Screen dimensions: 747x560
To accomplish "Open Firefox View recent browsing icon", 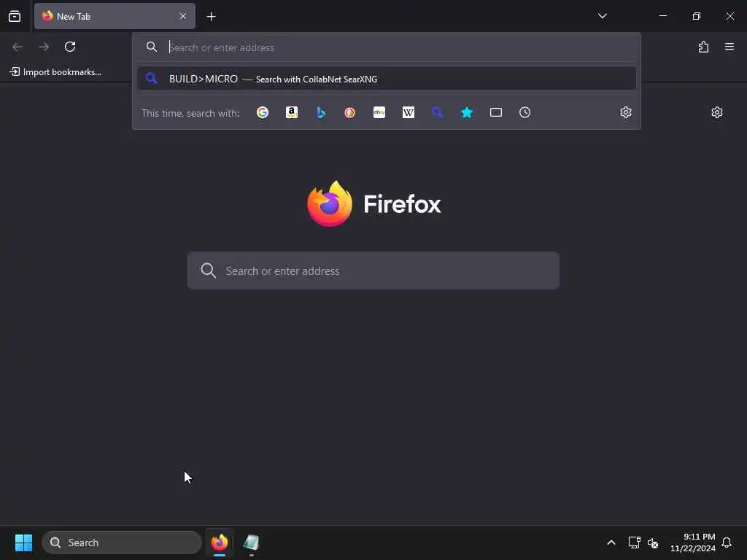I will [x=15, y=16].
